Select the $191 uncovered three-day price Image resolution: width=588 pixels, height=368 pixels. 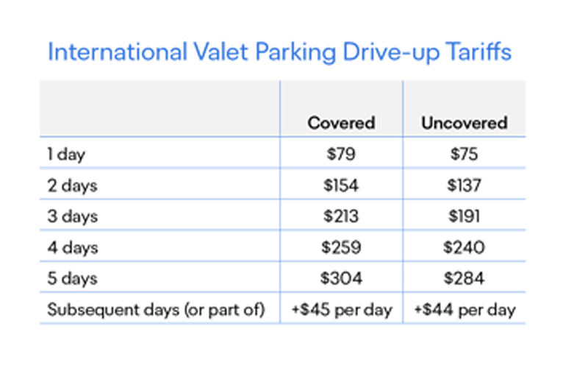(x=464, y=216)
